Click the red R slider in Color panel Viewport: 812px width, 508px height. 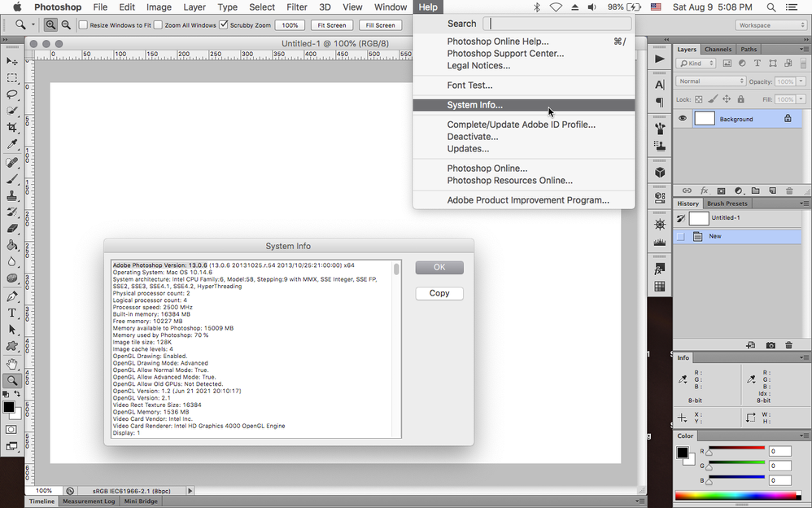[x=736, y=449]
